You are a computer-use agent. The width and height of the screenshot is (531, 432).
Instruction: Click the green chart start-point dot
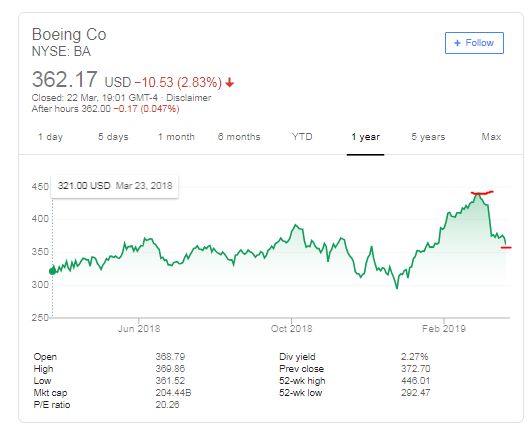point(52,271)
